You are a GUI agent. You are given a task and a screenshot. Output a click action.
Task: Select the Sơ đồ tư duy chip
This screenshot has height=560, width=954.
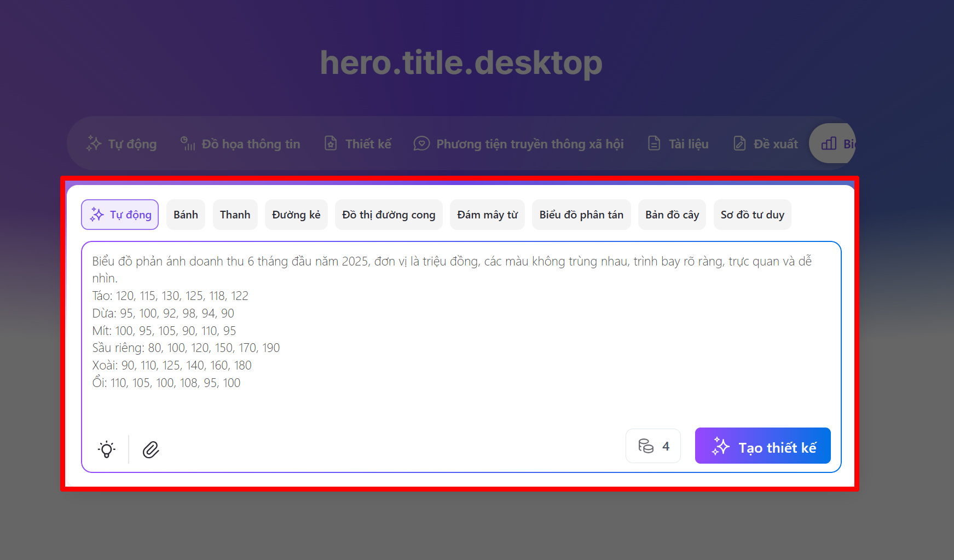pyautogui.click(x=752, y=215)
